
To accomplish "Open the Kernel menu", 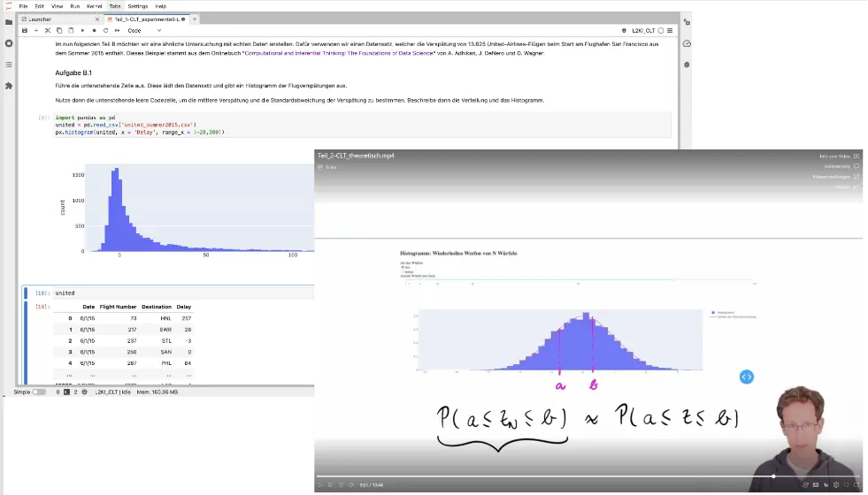I will point(94,6).
